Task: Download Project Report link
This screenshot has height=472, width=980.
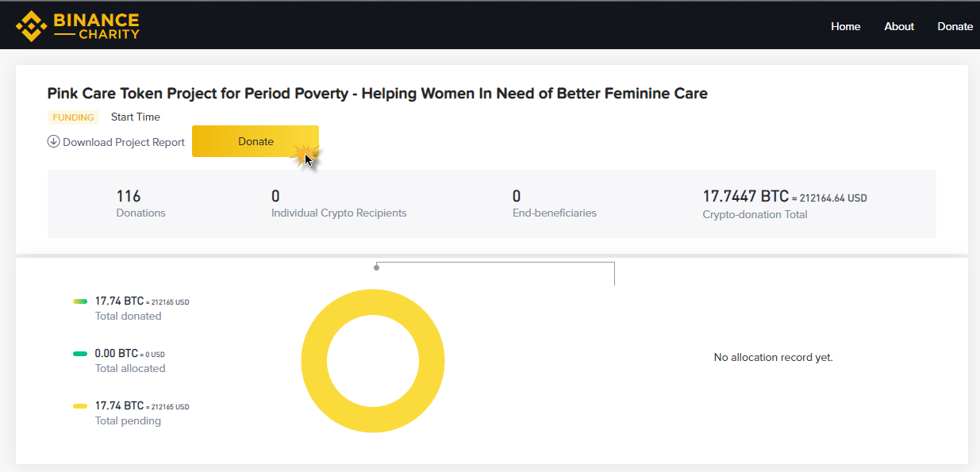Action: coord(123,143)
